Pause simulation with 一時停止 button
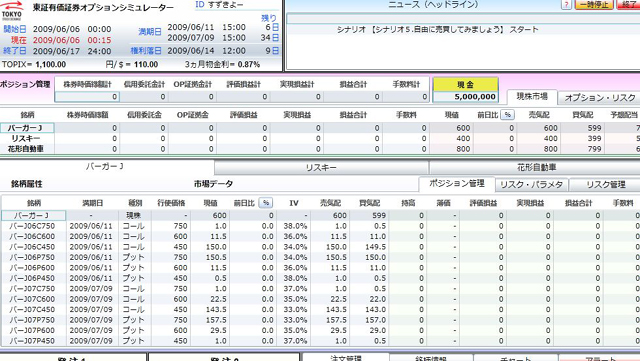 coord(594,4)
